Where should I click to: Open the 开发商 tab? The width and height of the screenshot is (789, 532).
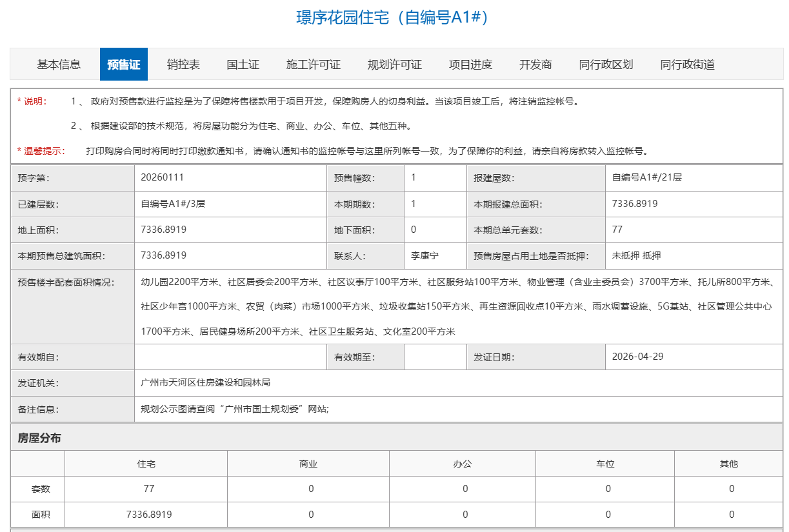pos(535,64)
